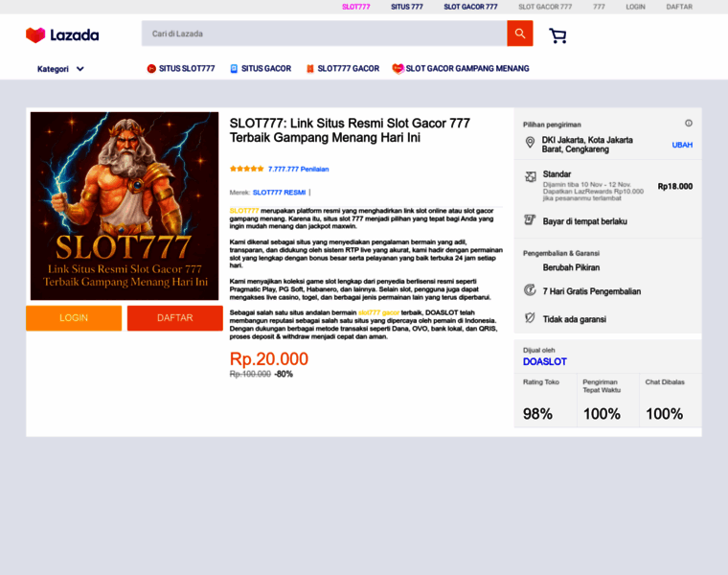This screenshot has width=728, height=575.
Task: Click the orange search magnifier button
Action: pos(519,34)
